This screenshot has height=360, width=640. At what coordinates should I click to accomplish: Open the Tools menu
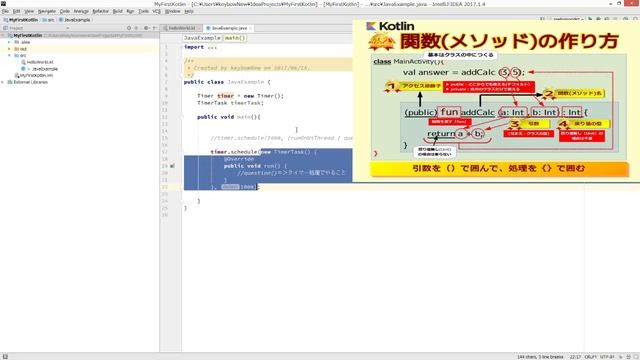(x=143, y=11)
